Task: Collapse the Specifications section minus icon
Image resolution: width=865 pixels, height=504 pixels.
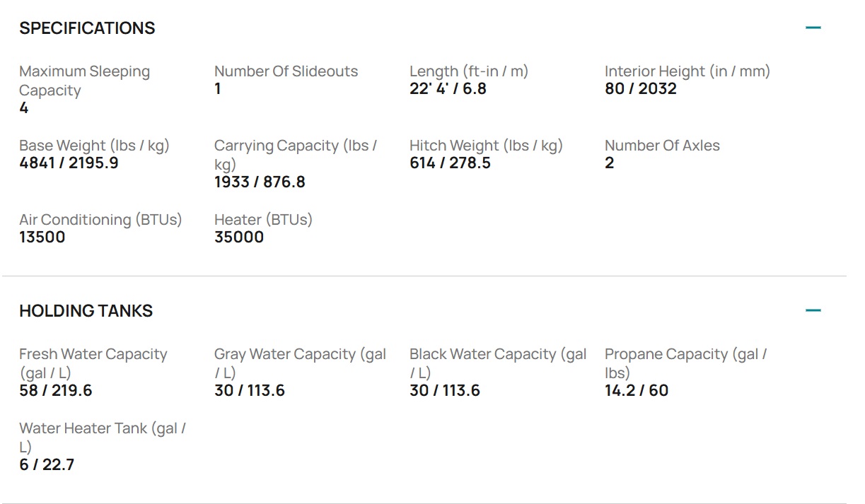Action: [813, 28]
